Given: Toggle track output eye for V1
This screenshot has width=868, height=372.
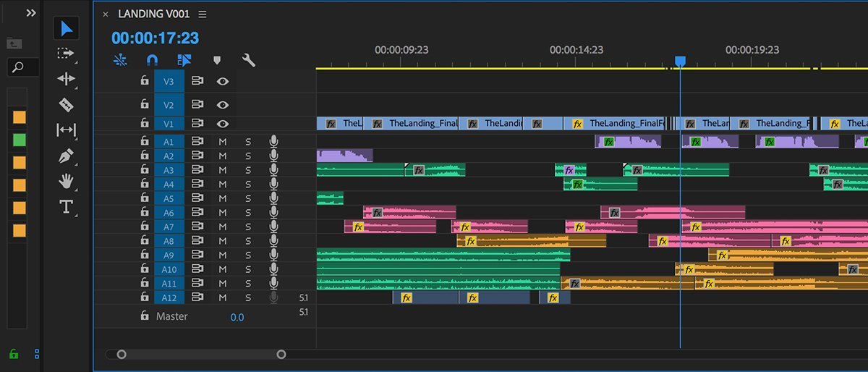Looking at the screenshot, I should (223, 124).
